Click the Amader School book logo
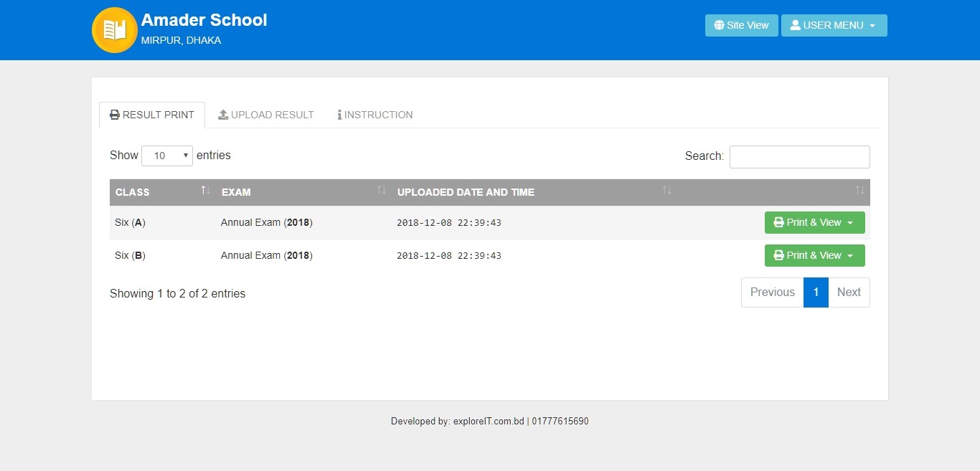Viewport: 980px width, 471px height. pyautogui.click(x=115, y=30)
